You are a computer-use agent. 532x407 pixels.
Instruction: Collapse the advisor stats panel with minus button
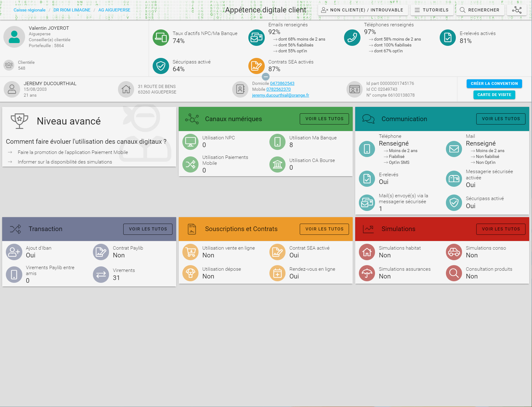pos(266,77)
